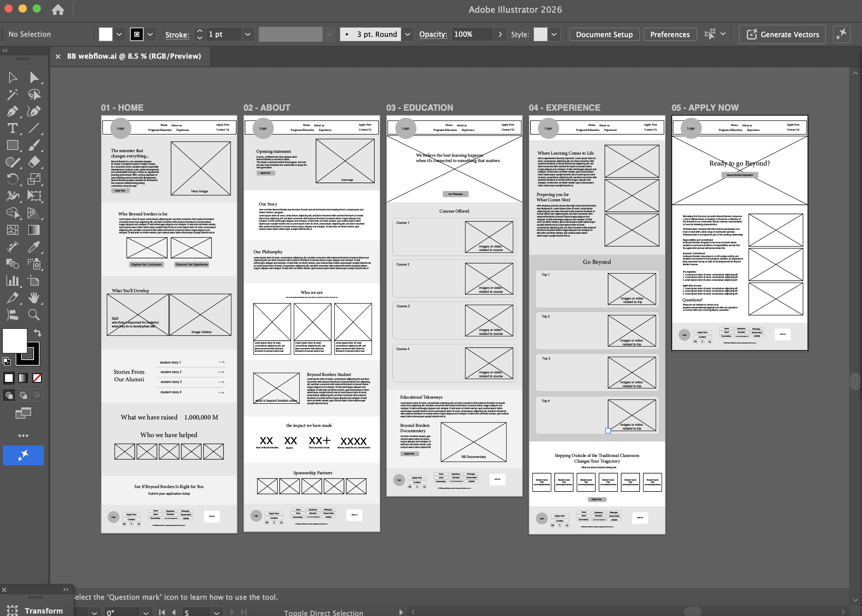Open the artboard number 5 dropdown
862x616 pixels.
tap(216, 612)
